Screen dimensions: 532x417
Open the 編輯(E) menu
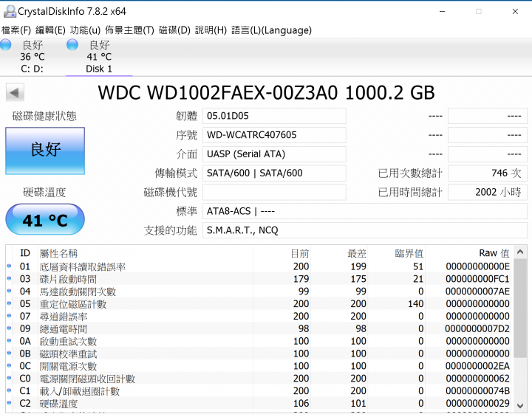50,30
